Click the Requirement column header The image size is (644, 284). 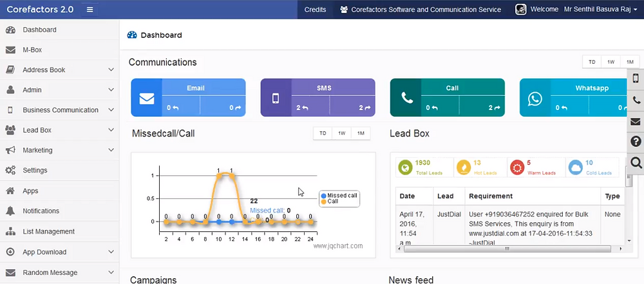(533, 196)
